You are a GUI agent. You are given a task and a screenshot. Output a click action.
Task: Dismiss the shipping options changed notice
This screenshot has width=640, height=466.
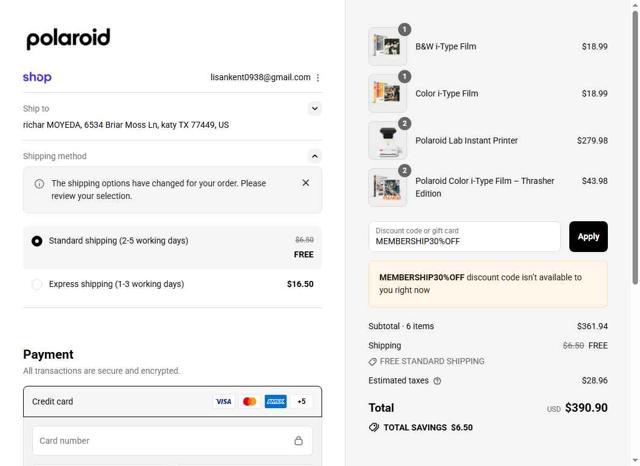click(x=306, y=183)
